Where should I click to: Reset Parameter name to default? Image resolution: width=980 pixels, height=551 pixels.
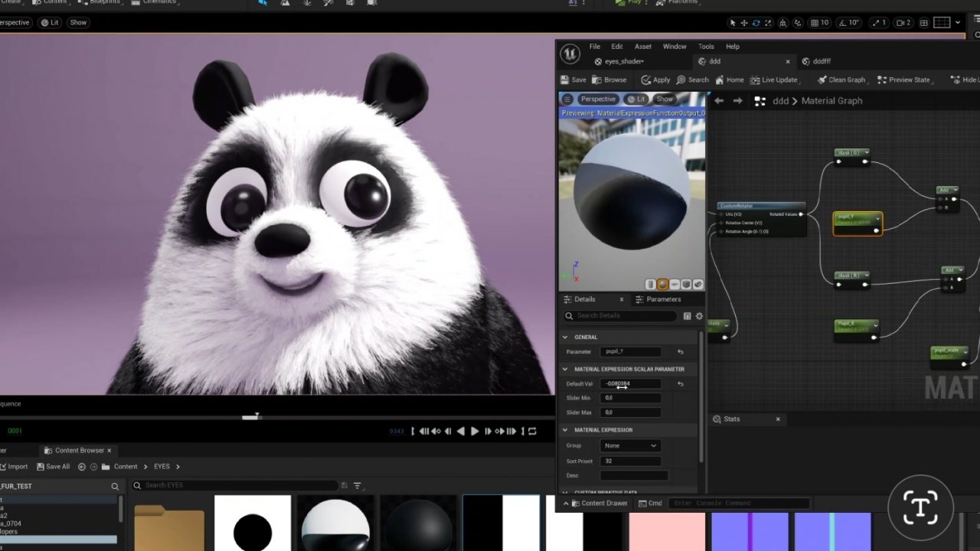[680, 351]
